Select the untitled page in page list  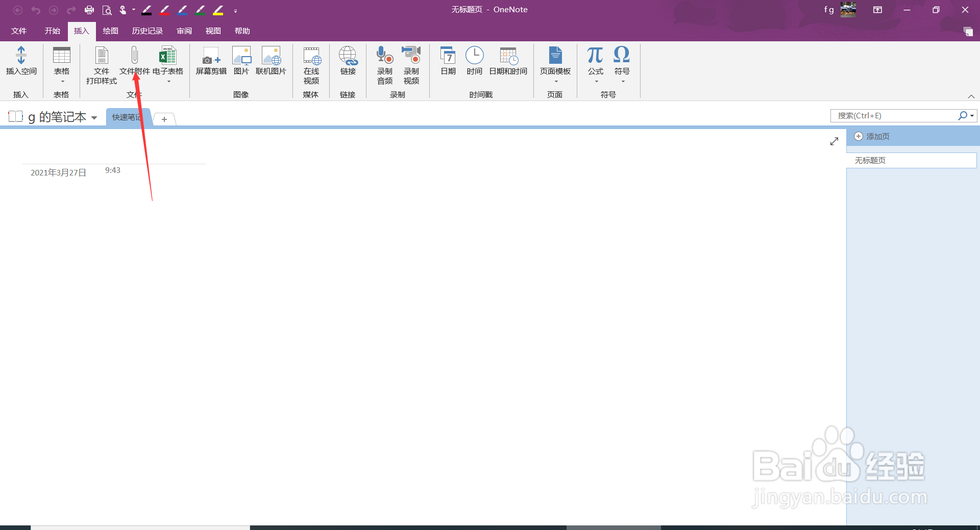[x=911, y=161]
